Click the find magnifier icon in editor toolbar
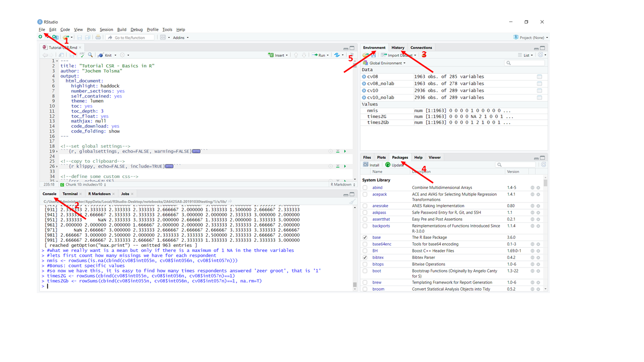This screenshot has height=362, width=644. pyautogui.click(x=90, y=55)
